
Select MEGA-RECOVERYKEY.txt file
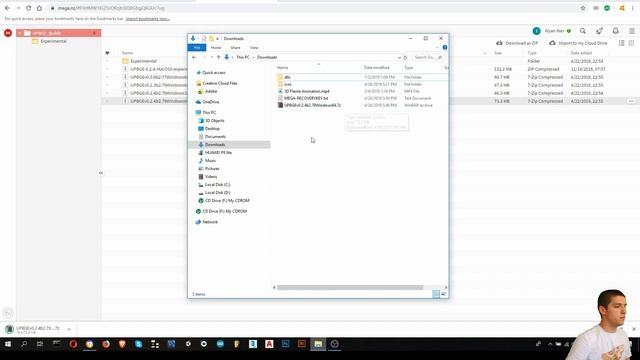tap(306, 98)
